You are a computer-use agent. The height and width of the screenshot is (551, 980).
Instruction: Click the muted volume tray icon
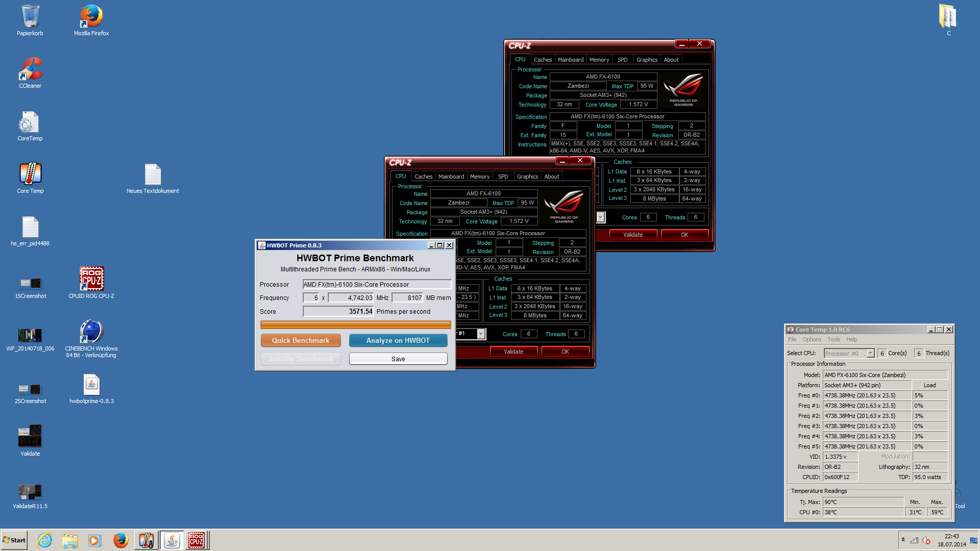[x=926, y=540]
